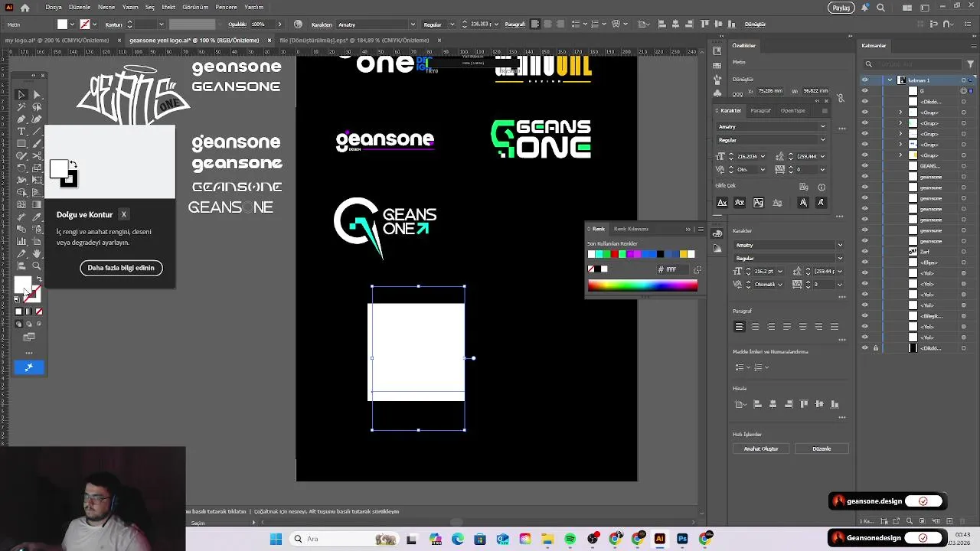Click target circle of katman 1
The image size is (980, 551).
(964, 80)
